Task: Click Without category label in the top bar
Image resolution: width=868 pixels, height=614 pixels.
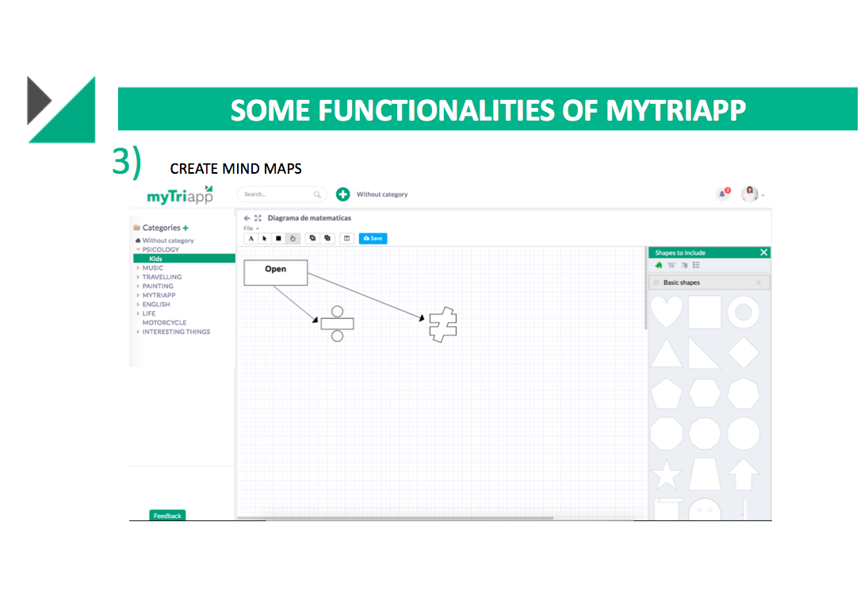Action: 382,194
